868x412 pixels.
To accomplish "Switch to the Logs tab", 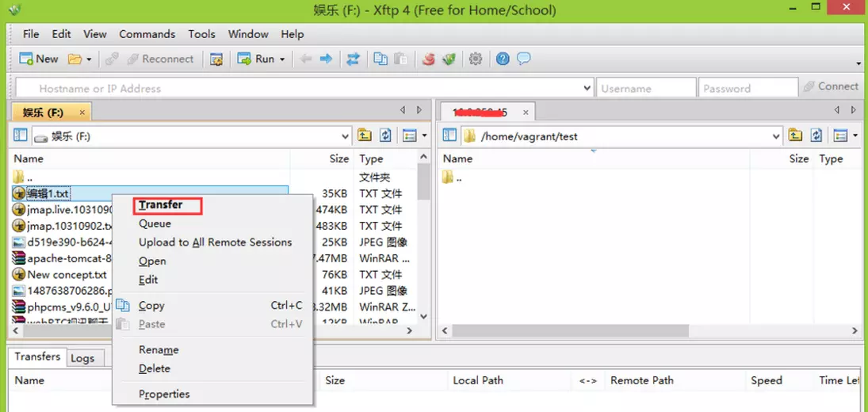I will coord(82,358).
